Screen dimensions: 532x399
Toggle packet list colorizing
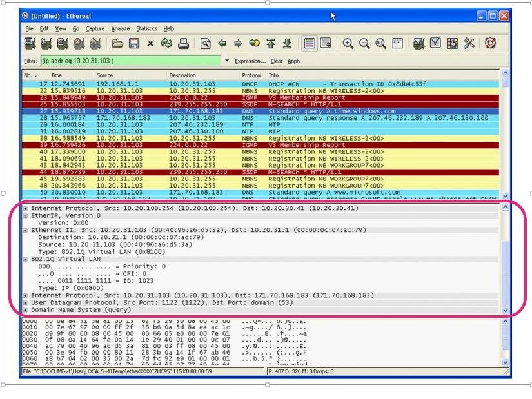click(x=309, y=43)
